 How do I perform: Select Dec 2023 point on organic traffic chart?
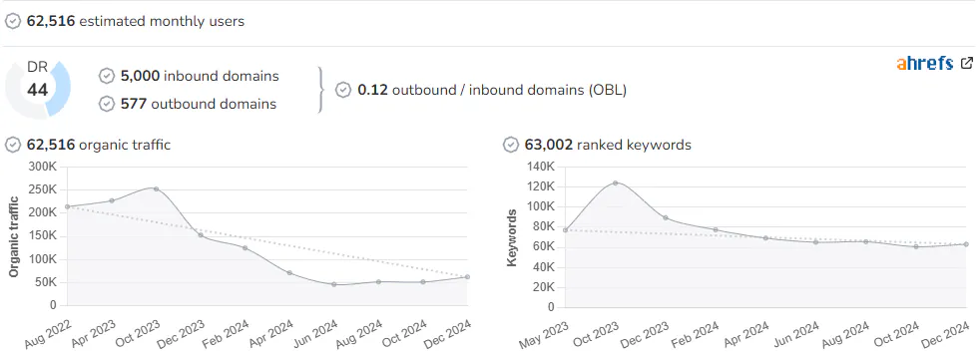click(201, 235)
